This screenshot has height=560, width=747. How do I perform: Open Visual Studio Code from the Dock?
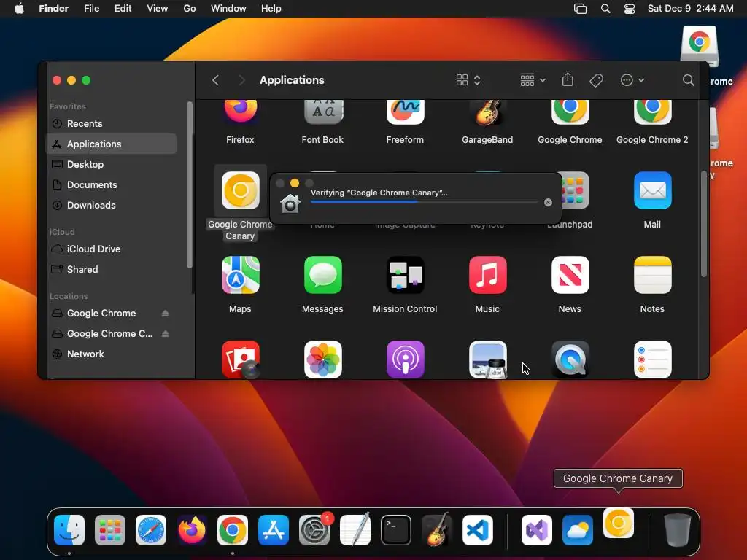pos(478,530)
